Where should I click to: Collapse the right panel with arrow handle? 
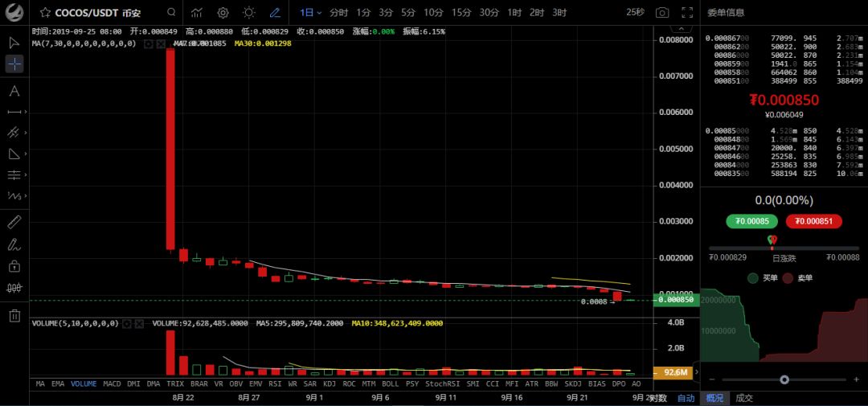[696, 371]
